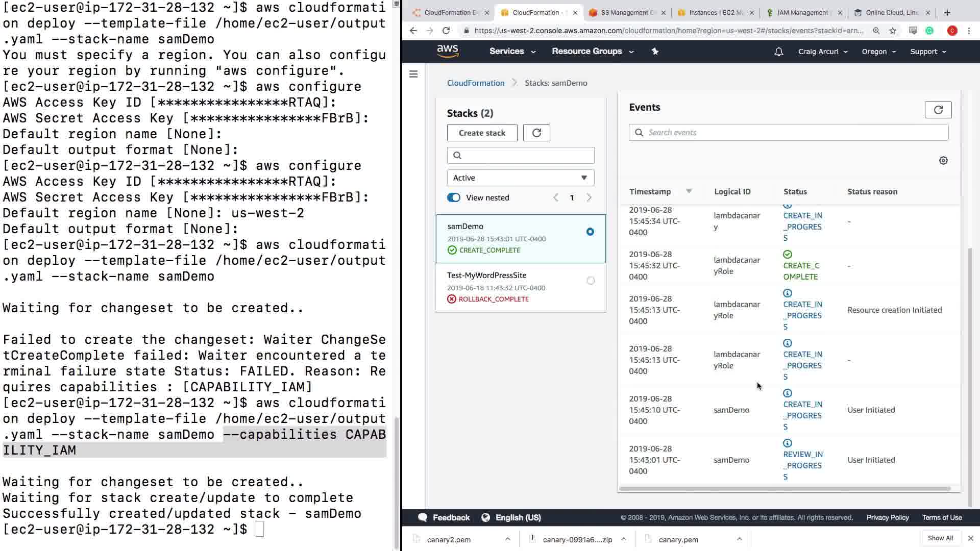Click the AWS logo home icon
Viewport: 980px width, 551px height.
[447, 51]
